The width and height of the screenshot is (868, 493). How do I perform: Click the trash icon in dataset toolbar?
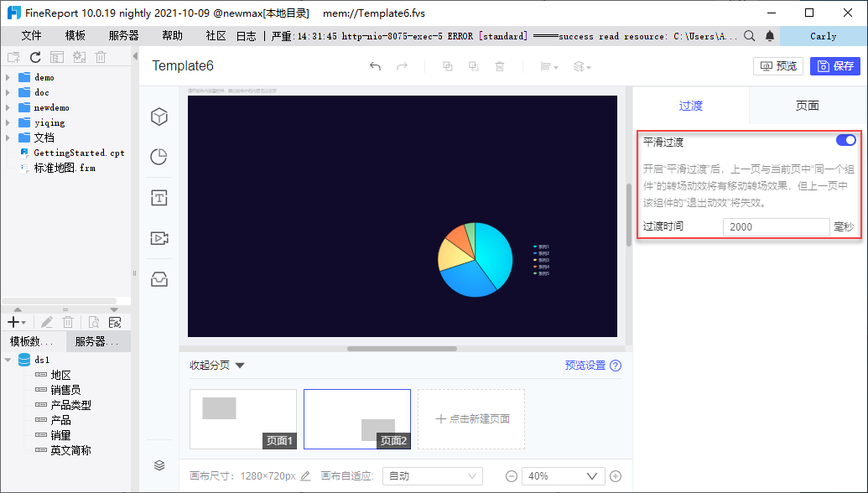(68, 322)
